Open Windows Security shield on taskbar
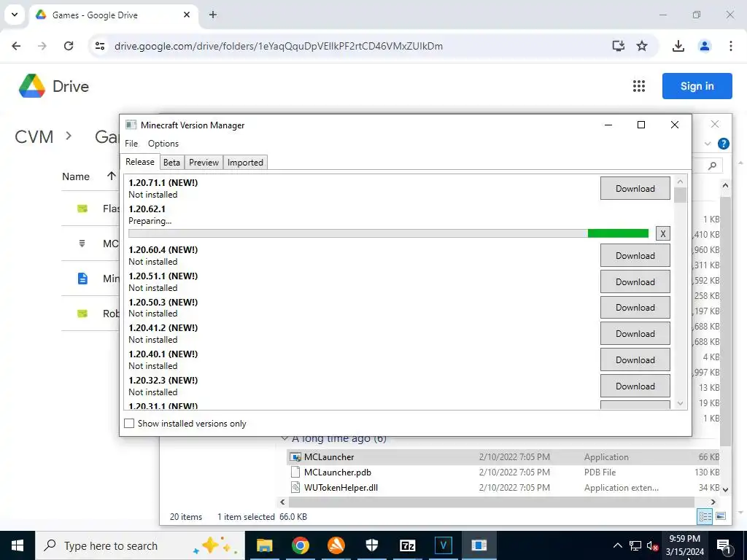The image size is (747, 560). pyautogui.click(x=371, y=545)
